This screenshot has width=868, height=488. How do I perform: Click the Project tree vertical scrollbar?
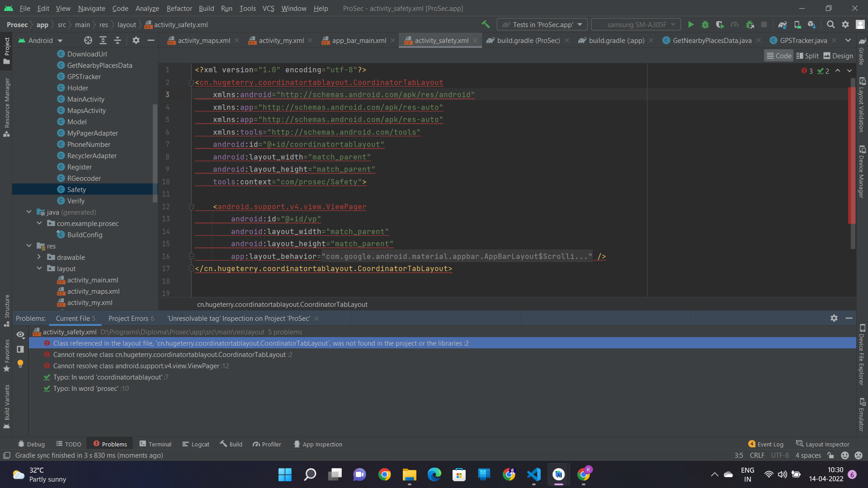pos(155,153)
